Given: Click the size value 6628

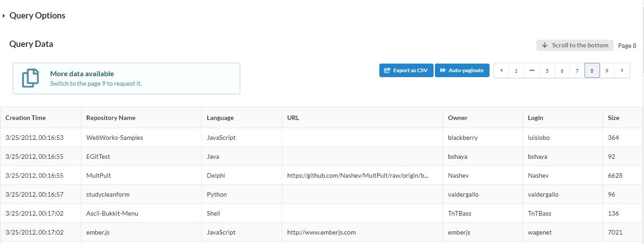Looking at the screenshot, I should click(x=622, y=175).
